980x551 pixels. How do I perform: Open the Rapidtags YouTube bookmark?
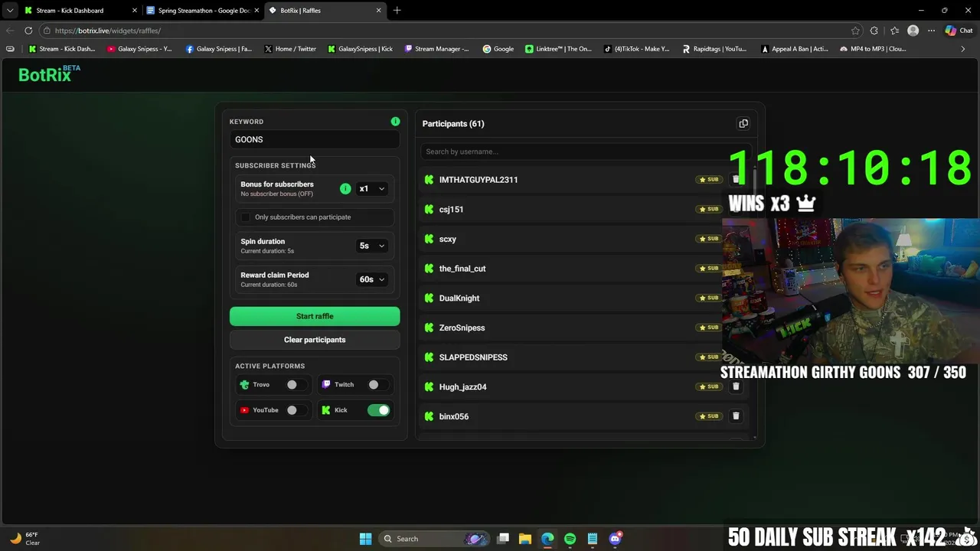(714, 49)
